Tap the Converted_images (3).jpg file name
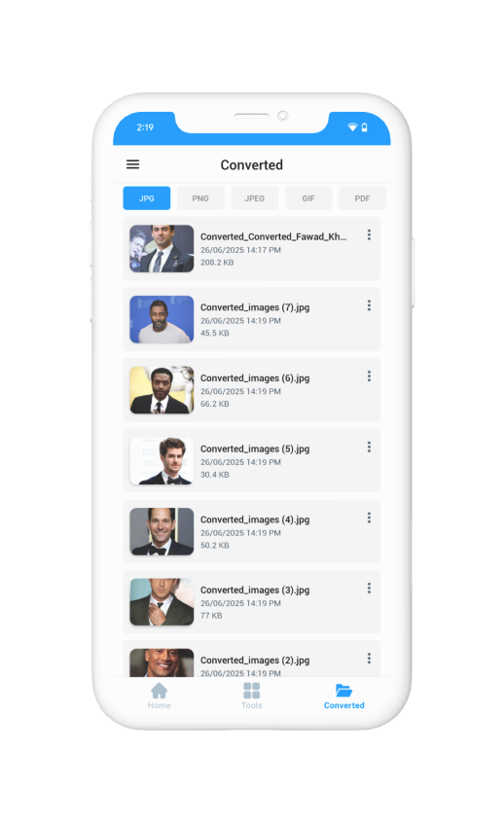 (x=255, y=590)
